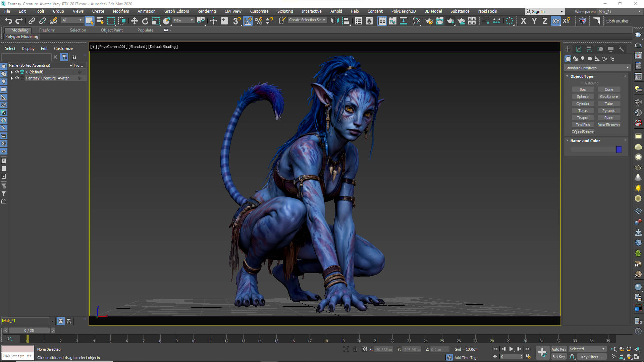Choose the Select and Move tool

(134, 21)
